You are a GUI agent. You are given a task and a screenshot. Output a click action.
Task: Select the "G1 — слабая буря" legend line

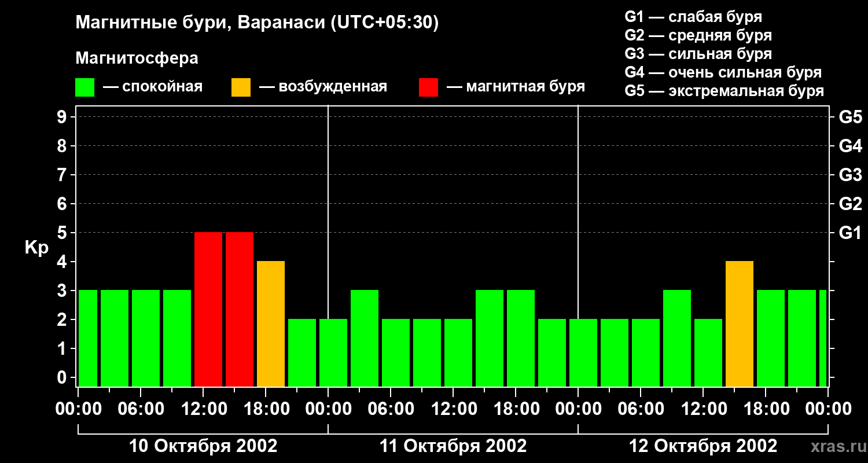(x=693, y=17)
